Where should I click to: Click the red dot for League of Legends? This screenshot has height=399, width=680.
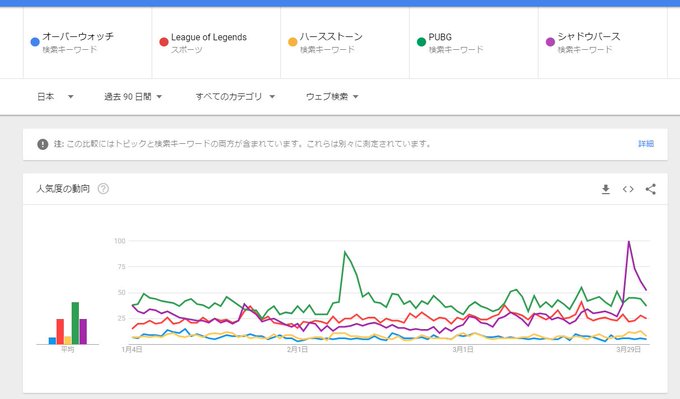[164, 42]
